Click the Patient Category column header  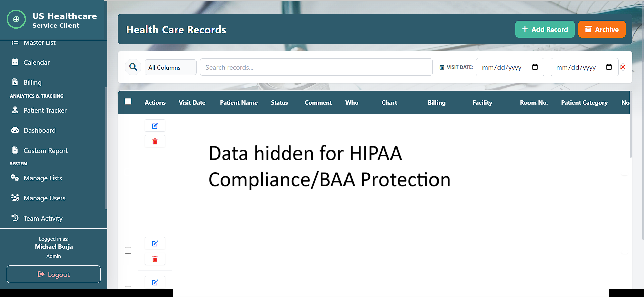584,103
